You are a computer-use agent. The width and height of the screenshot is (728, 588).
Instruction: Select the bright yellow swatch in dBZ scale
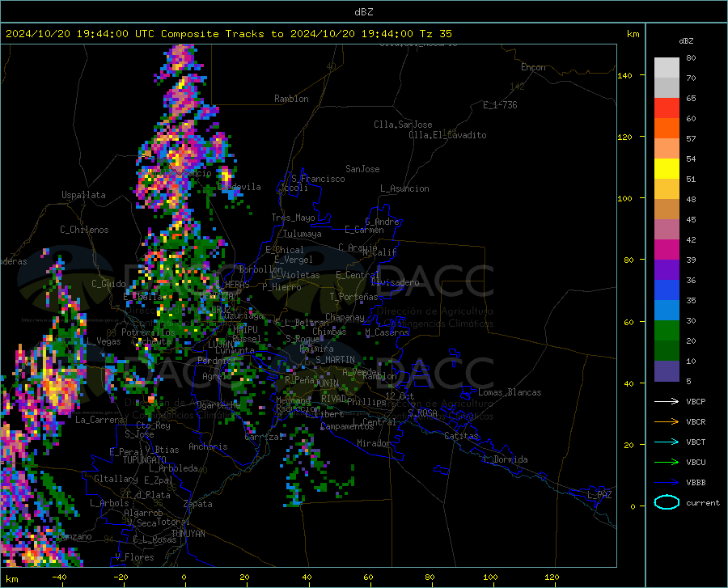(667, 168)
